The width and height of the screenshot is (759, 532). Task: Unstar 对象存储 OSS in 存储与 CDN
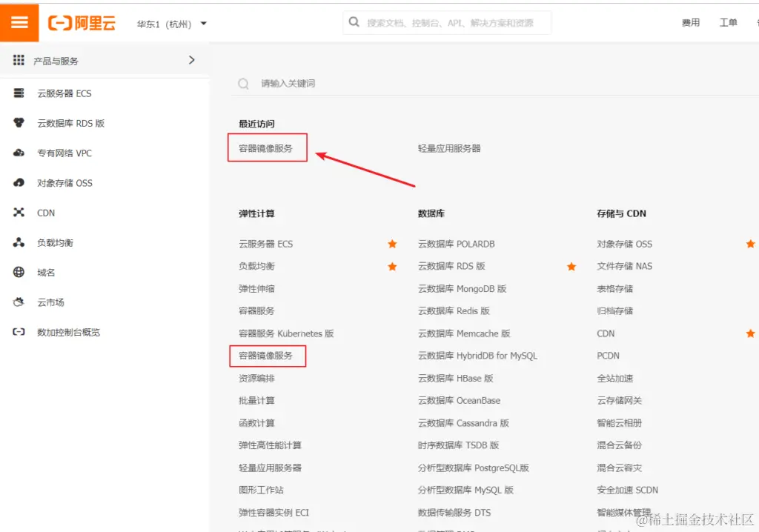(751, 244)
